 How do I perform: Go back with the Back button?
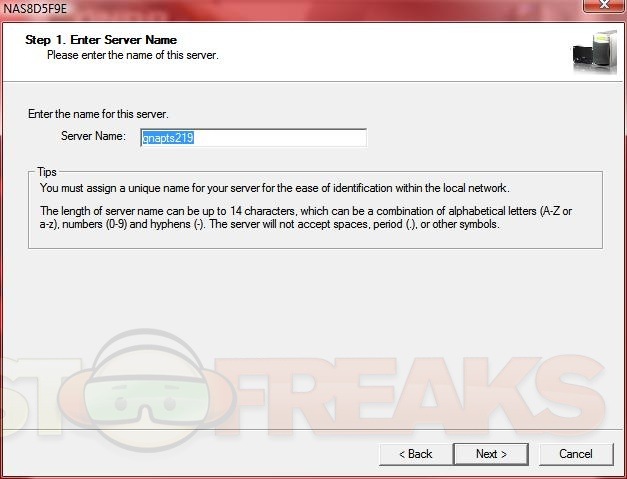[415, 454]
